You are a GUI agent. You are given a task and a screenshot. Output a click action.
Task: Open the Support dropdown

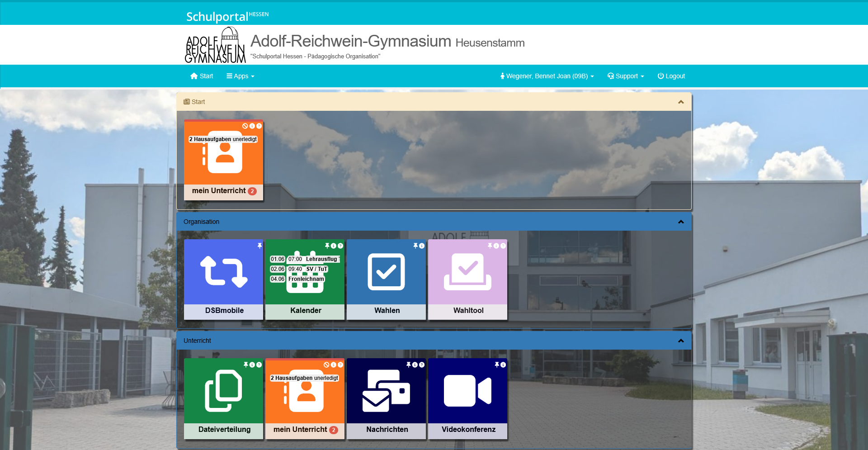[626, 76]
